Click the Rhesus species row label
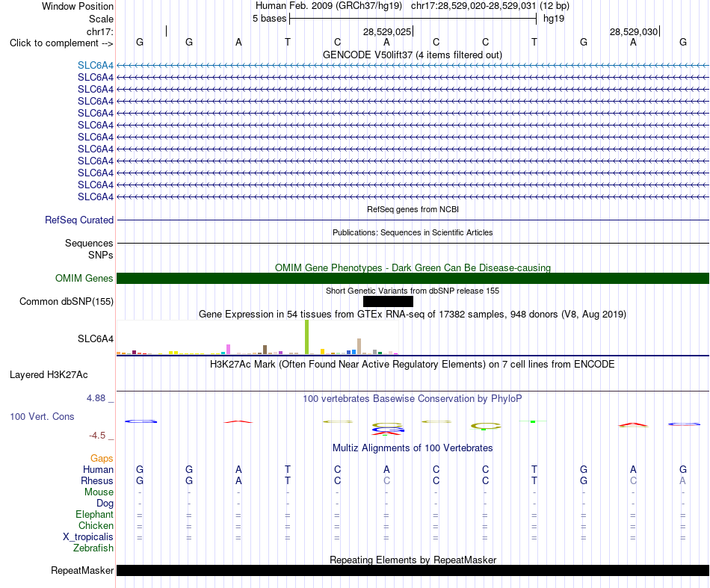This screenshot has width=710, height=588. point(97,480)
